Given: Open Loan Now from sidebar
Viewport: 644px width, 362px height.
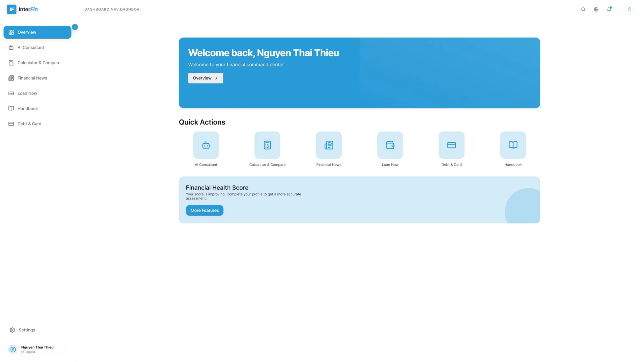Looking at the screenshot, I should click(x=27, y=93).
